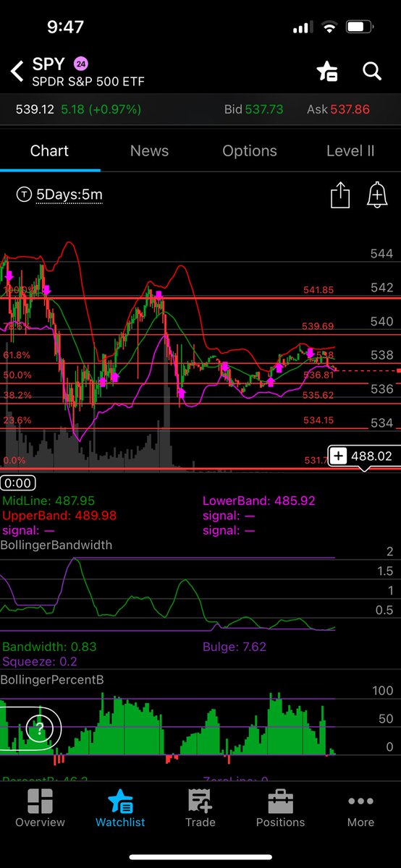
Task: Open the Watchlist bottom tab
Action: (120, 808)
